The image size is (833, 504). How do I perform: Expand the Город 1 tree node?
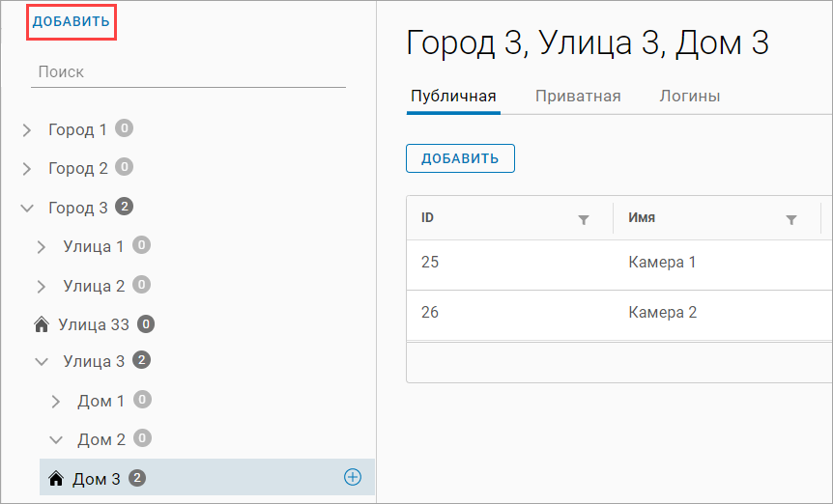27,129
